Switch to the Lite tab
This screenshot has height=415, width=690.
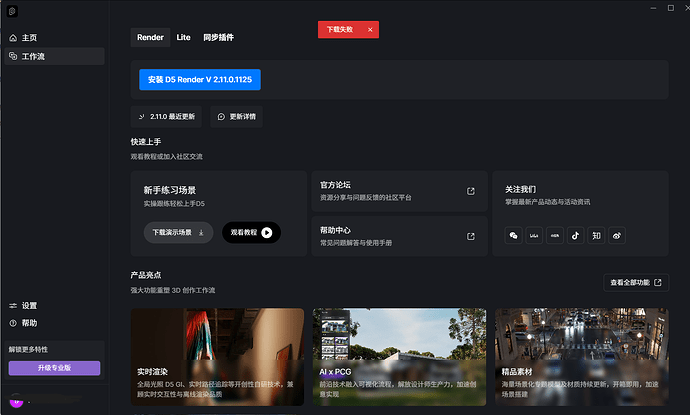pos(183,37)
